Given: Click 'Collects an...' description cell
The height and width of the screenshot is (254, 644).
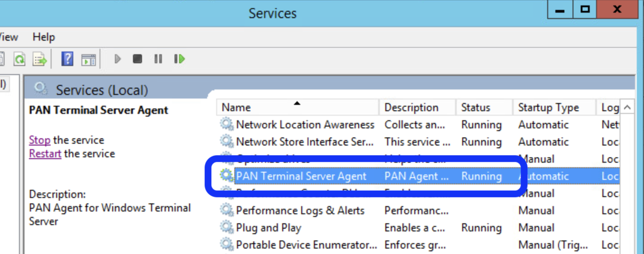Looking at the screenshot, I should 415,125.
